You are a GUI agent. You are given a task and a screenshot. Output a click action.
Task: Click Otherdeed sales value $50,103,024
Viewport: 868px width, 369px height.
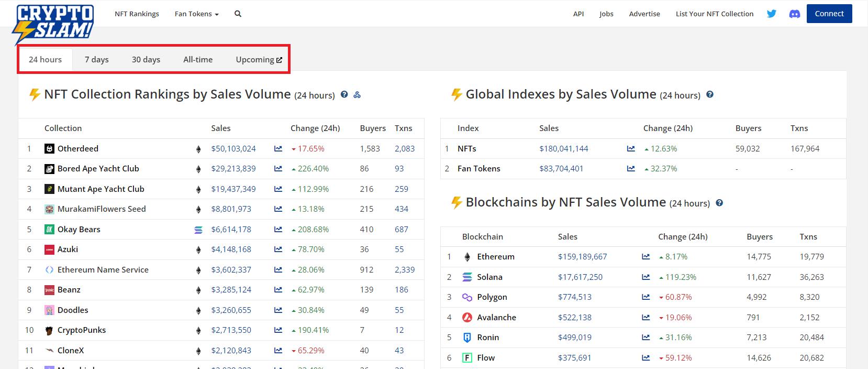pos(233,149)
